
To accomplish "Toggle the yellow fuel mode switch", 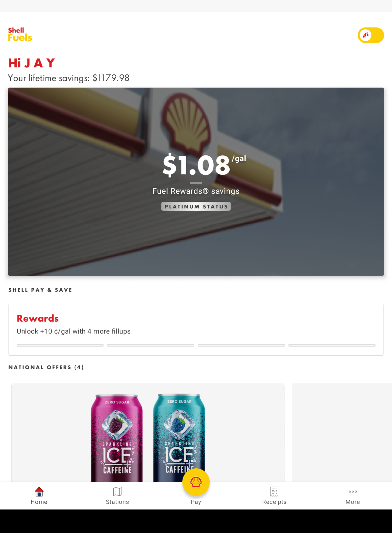I will 371,35.
